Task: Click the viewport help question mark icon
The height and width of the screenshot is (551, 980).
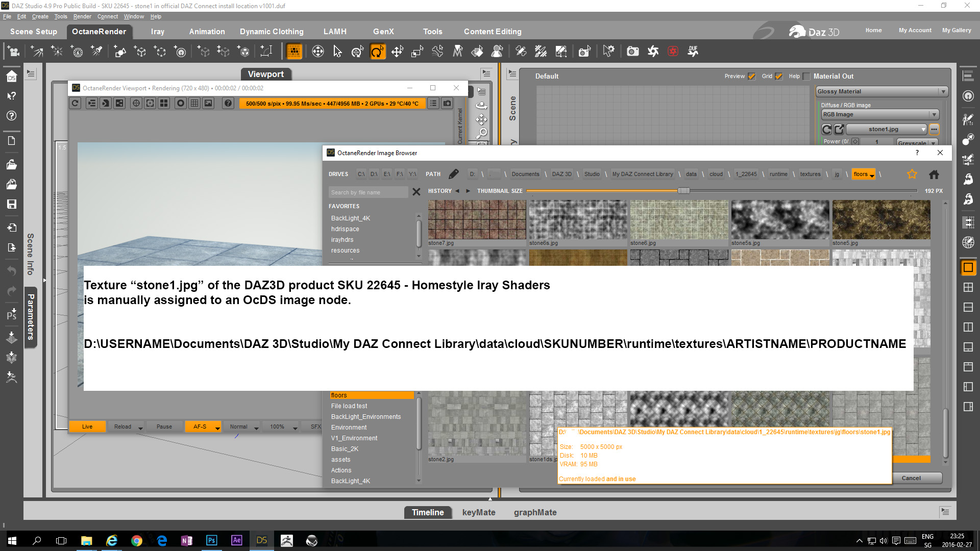Action: pyautogui.click(x=228, y=103)
